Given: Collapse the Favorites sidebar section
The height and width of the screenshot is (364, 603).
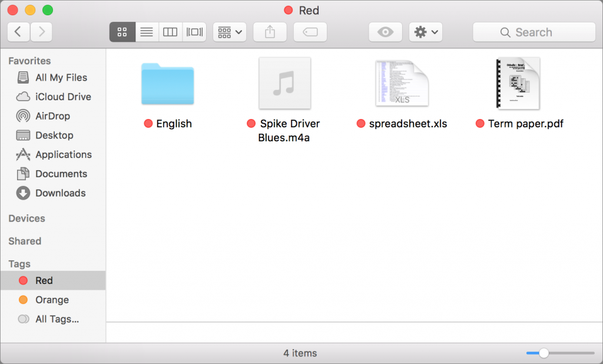Looking at the screenshot, I should pyautogui.click(x=29, y=61).
